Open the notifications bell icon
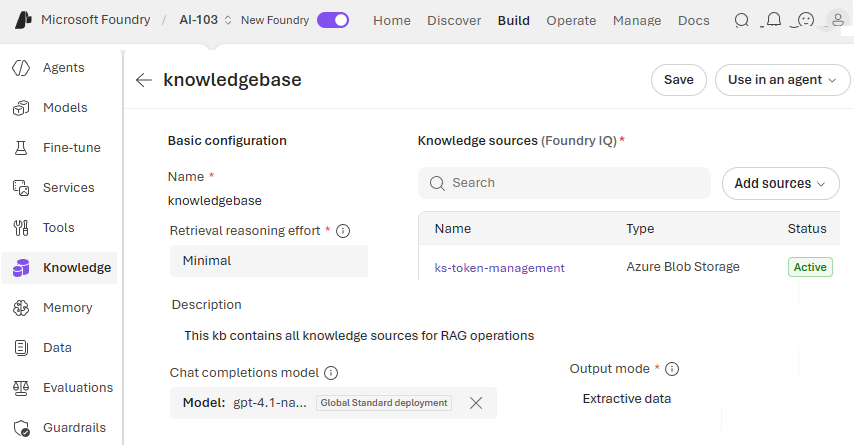This screenshot has width=855, height=445. (x=774, y=20)
